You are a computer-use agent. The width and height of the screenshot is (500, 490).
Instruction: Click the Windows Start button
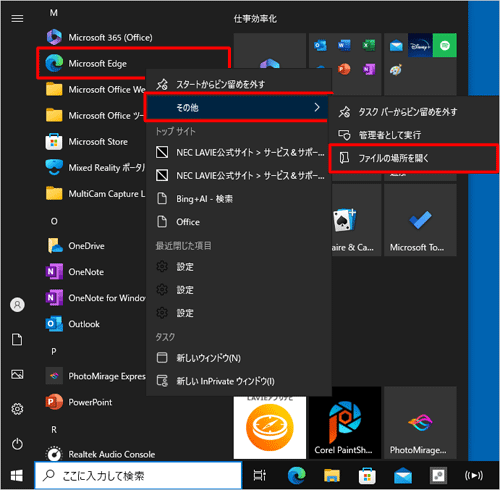pyautogui.click(x=17, y=476)
